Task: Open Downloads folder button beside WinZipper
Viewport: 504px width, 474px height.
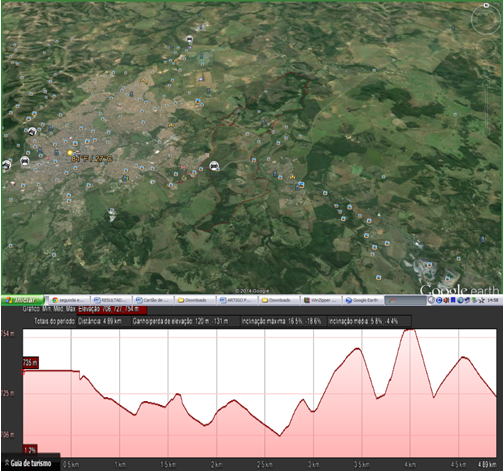Action: [279, 300]
